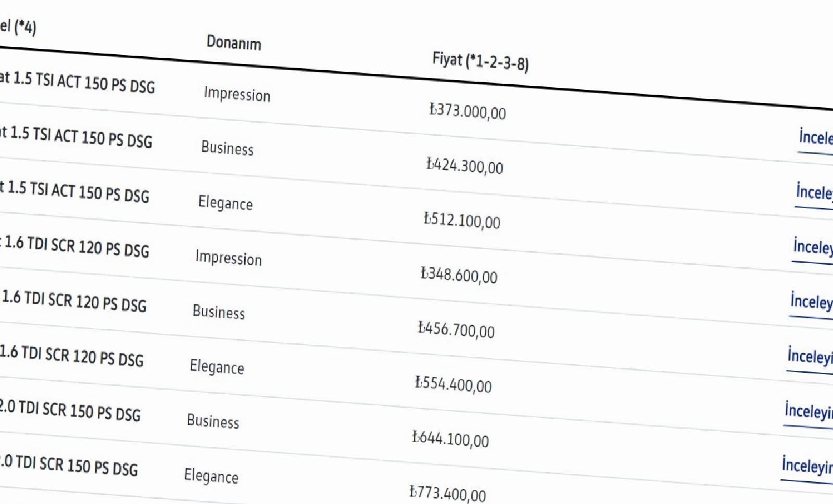Select 1.5 TSI ACT 150 PS DSG Business model

75,137
